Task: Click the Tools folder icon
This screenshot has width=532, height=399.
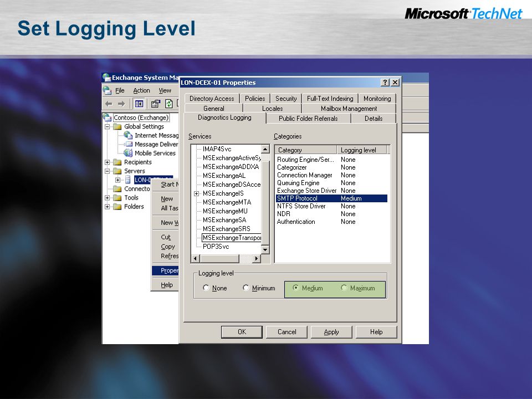Action: 117,197
